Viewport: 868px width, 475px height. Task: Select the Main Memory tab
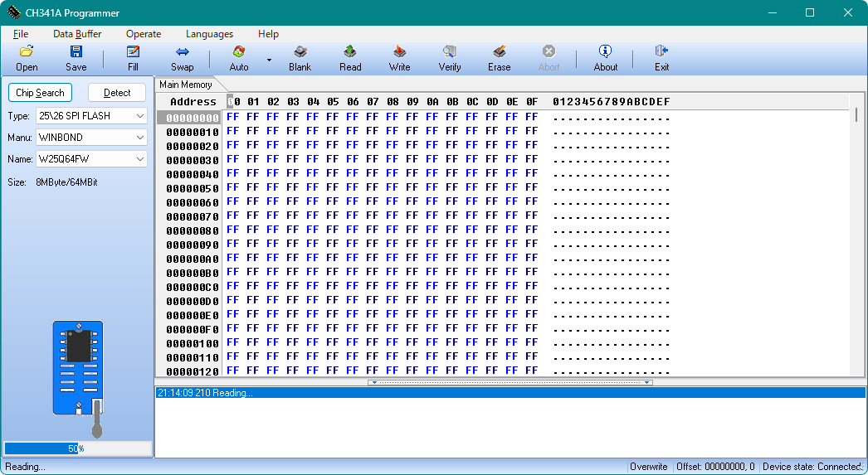coord(186,84)
